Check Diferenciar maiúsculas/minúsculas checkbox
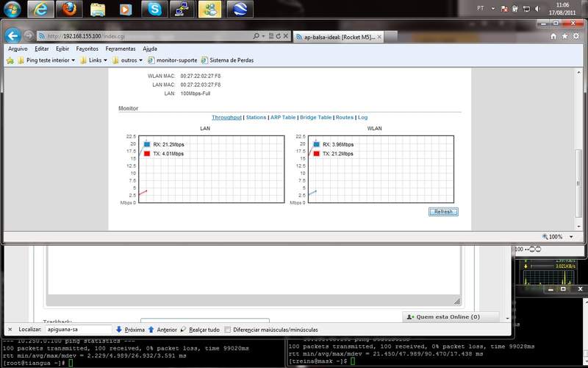 click(227, 330)
